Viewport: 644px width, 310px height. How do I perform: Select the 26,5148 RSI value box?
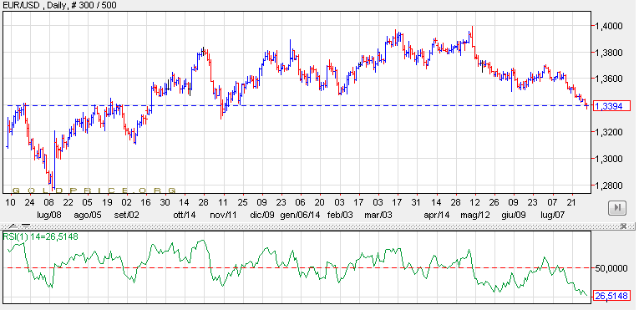click(x=612, y=296)
